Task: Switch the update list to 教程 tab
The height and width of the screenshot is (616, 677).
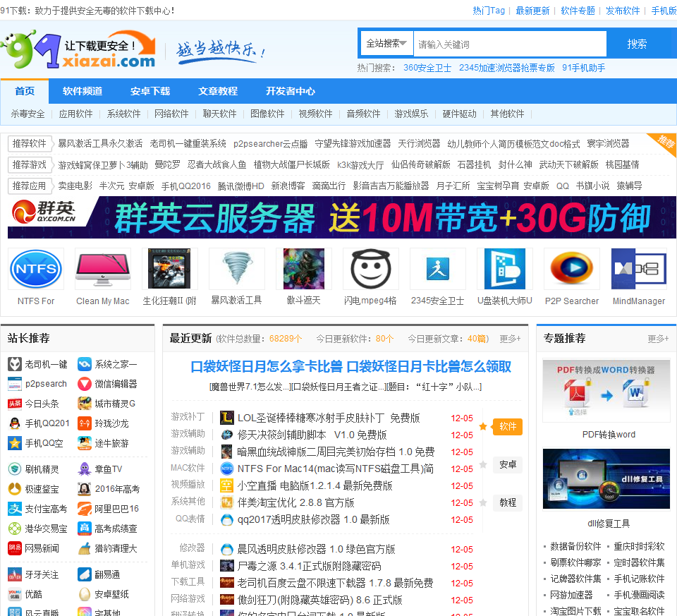Action: (508, 502)
